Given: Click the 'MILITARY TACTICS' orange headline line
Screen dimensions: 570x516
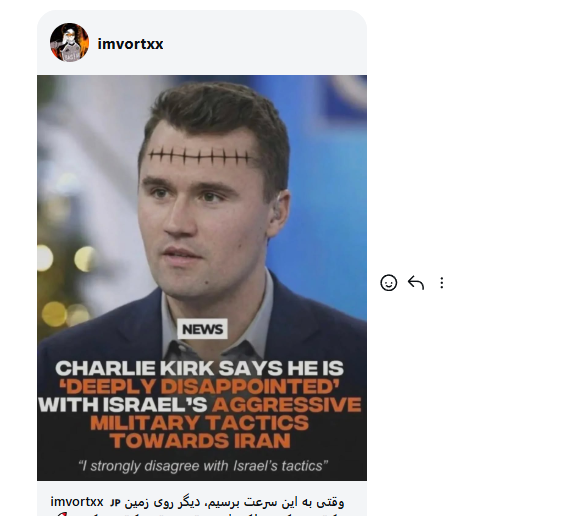Looking at the screenshot, I should click(x=200, y=423).
